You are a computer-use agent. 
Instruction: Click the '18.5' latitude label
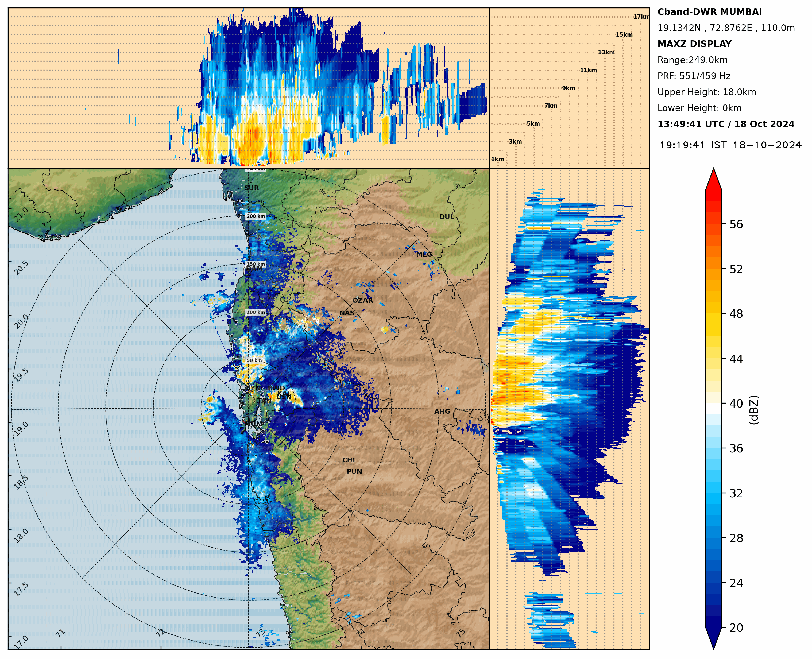[x=21, y=482]
